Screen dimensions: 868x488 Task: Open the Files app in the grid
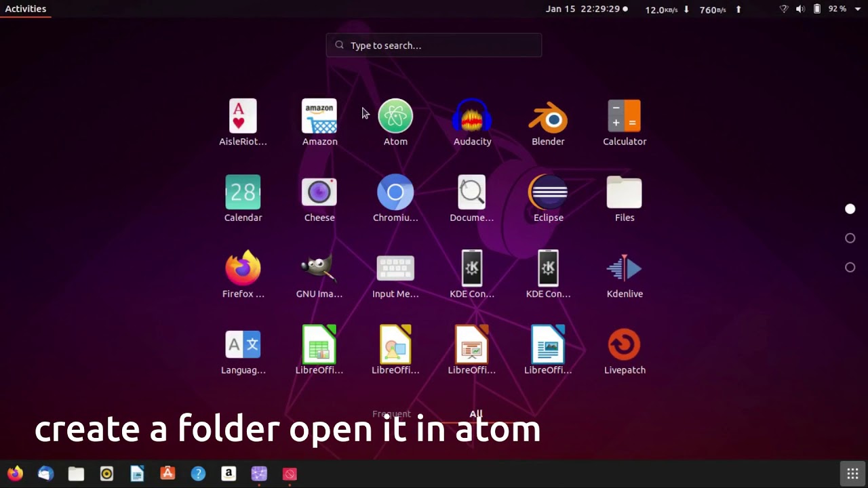point(625,199)
